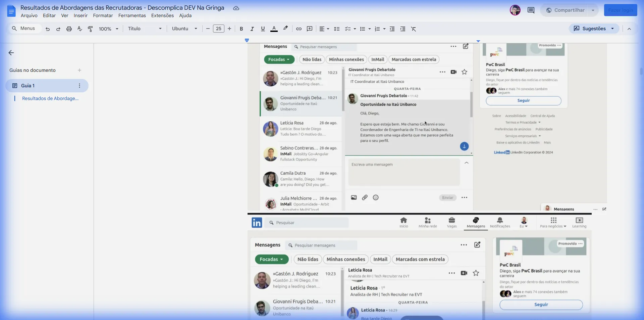Insert a link with the chain icon
The height and width of the screenshot is (320, 644).
[299, 29]
